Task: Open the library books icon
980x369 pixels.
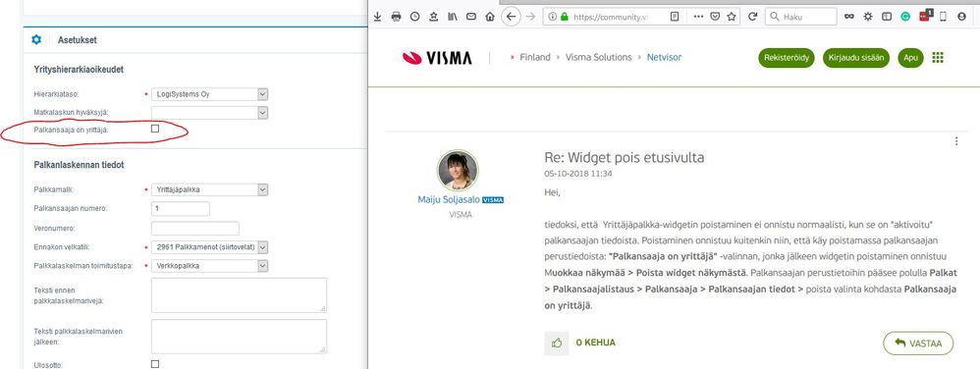Action: [x=453, y=17]
